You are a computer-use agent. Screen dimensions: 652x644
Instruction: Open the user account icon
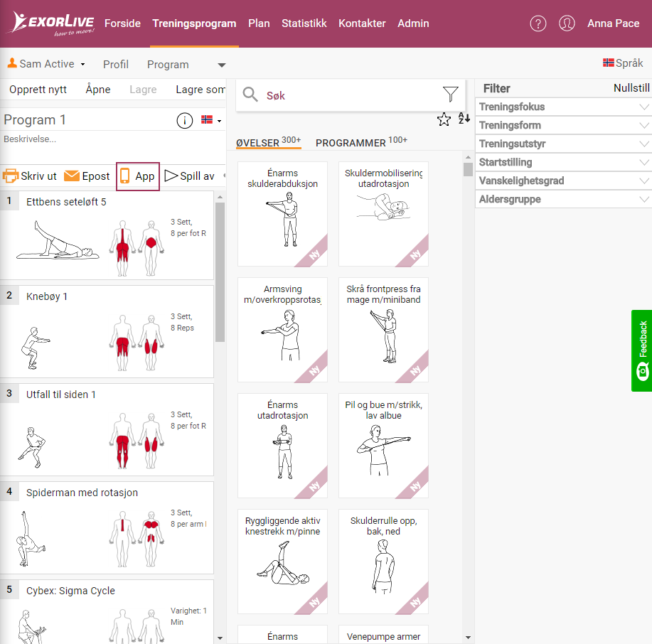click(x=567, y=23)
